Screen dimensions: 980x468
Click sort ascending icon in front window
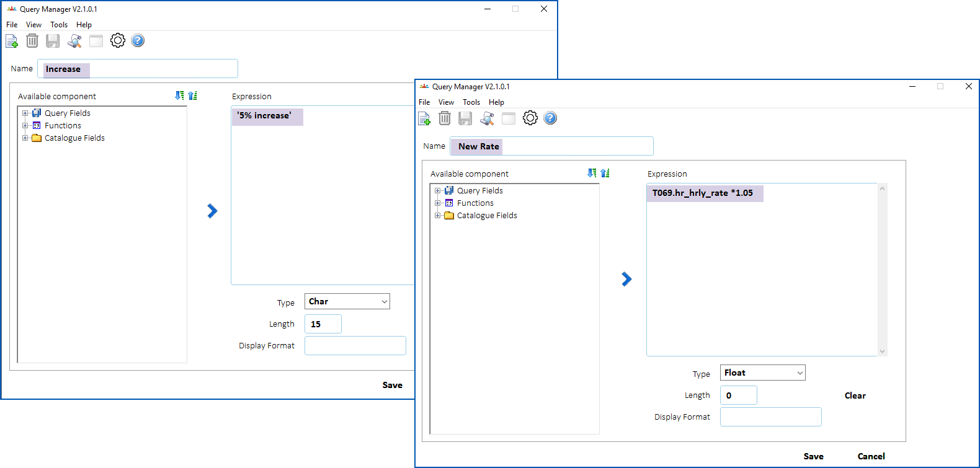605,173
